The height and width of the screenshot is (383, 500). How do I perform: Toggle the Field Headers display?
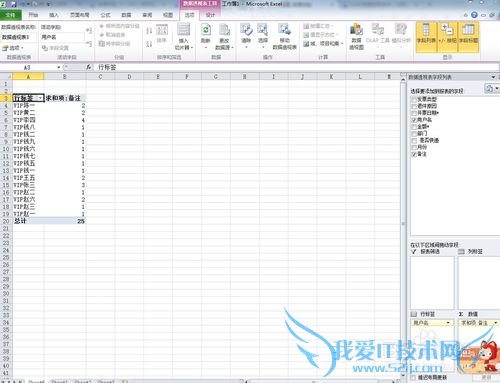[x=468, y=37]
